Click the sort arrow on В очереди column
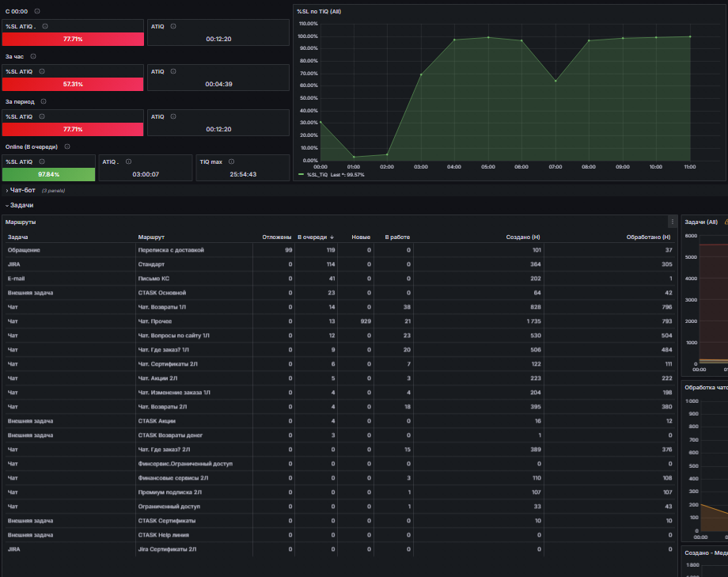The height and width of the screenshot is (577, 728). click(332, 237)
